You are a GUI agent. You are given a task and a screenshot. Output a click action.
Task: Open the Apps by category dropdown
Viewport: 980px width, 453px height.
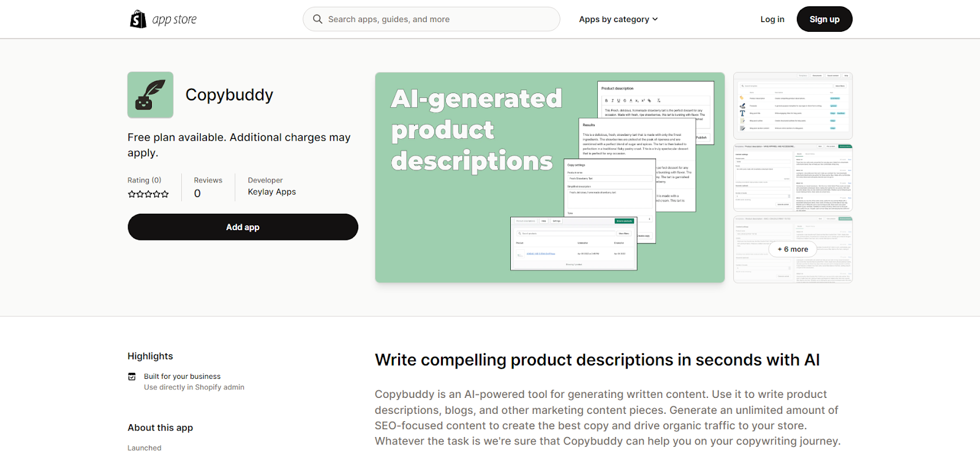(x=619, y=19)
